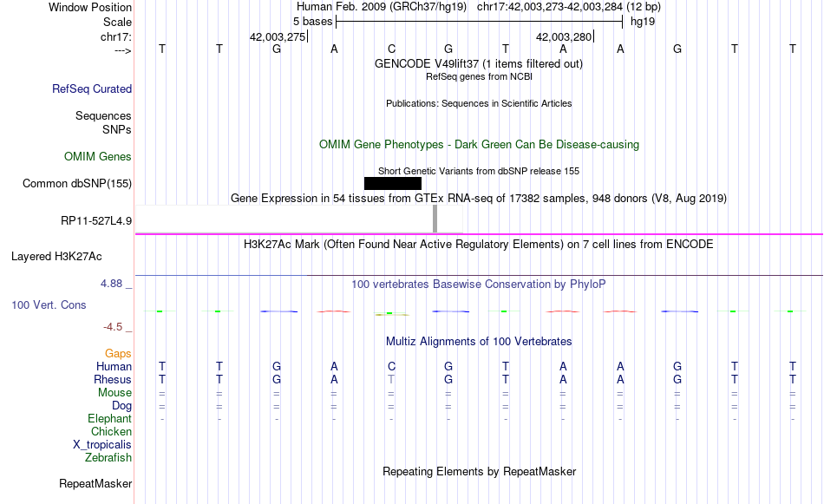Image resolution: width=824 pixels, height=504 pixels.
Task: Click the Window Position label
Action: (x=90, y=7)
